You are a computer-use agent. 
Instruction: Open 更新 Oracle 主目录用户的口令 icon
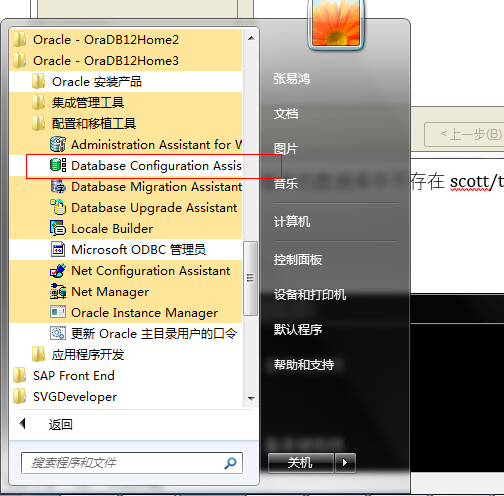58,333
